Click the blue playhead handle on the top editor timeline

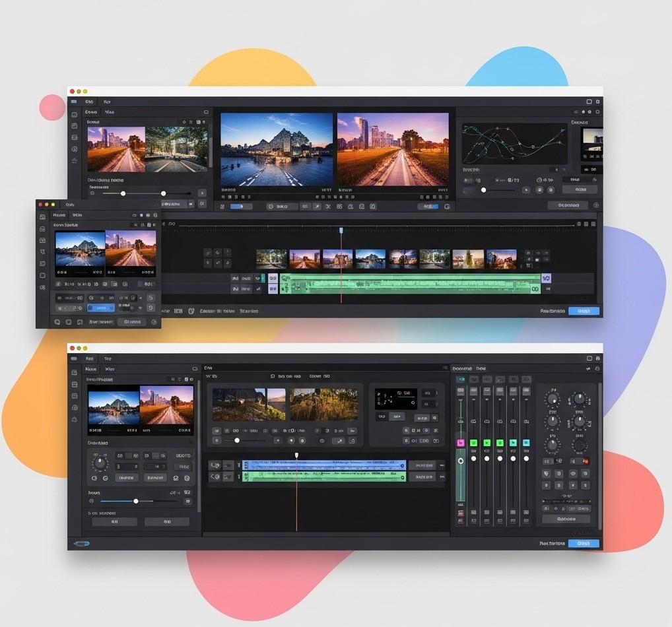341,230
